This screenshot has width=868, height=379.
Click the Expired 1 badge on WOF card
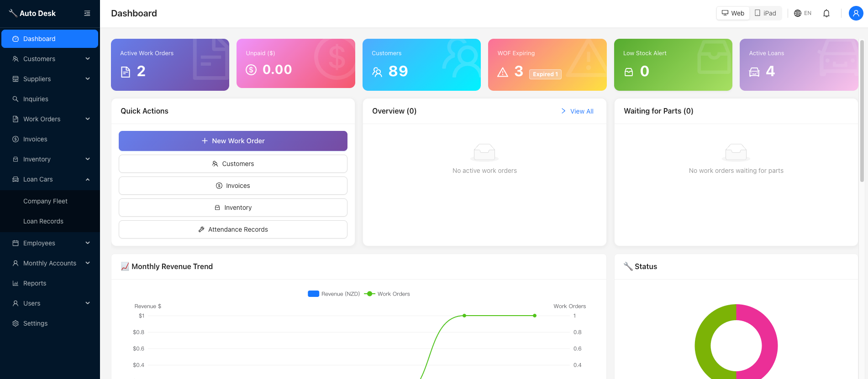[545, 74]
